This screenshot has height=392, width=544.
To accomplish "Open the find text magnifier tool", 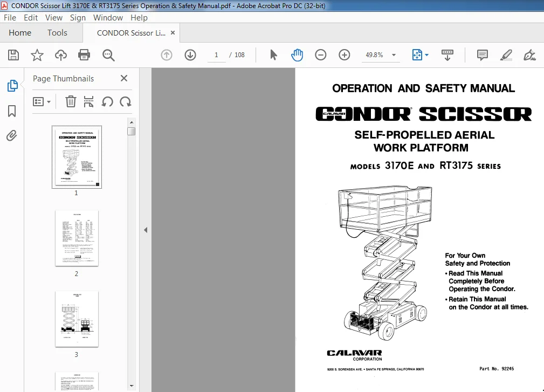I will (x=108, y=55).
